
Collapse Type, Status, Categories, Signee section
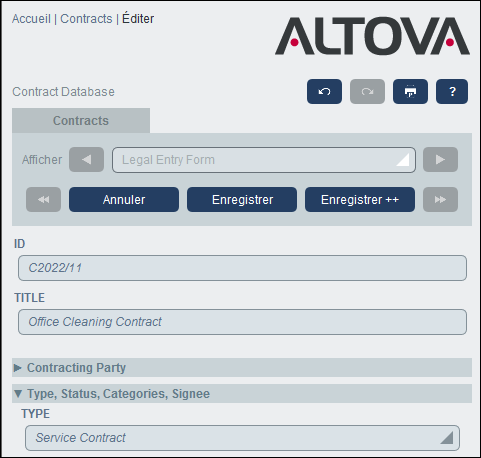(x=242, y=394)
